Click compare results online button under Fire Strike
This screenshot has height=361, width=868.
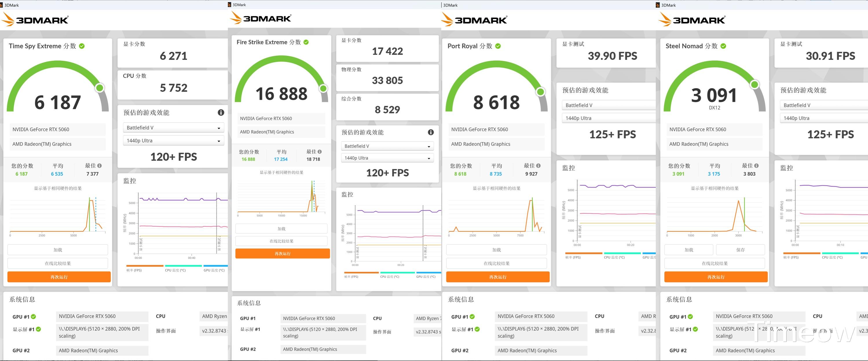click(x=281, y=241)
